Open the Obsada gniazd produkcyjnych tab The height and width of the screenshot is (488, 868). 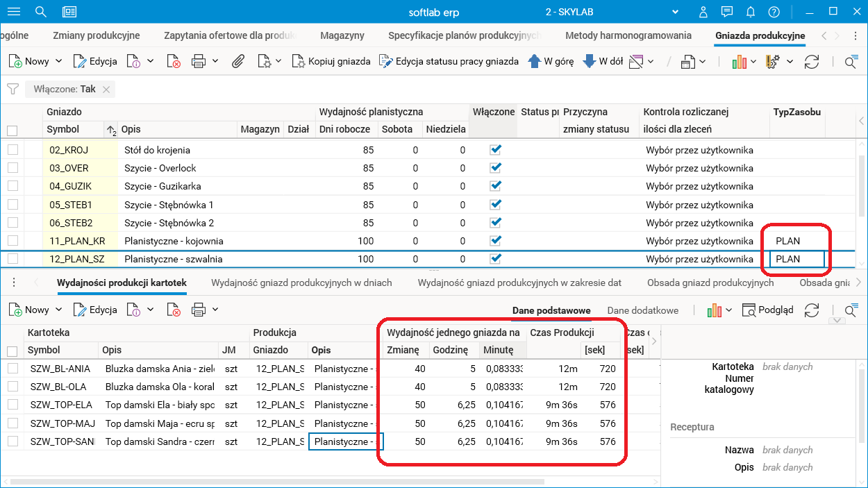[x=710, y=283]
